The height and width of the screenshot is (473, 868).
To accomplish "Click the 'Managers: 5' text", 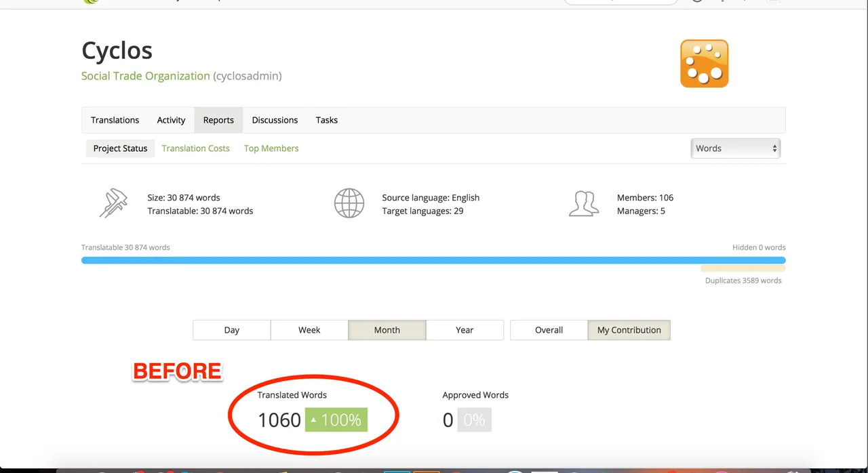I will pos(641,211).
